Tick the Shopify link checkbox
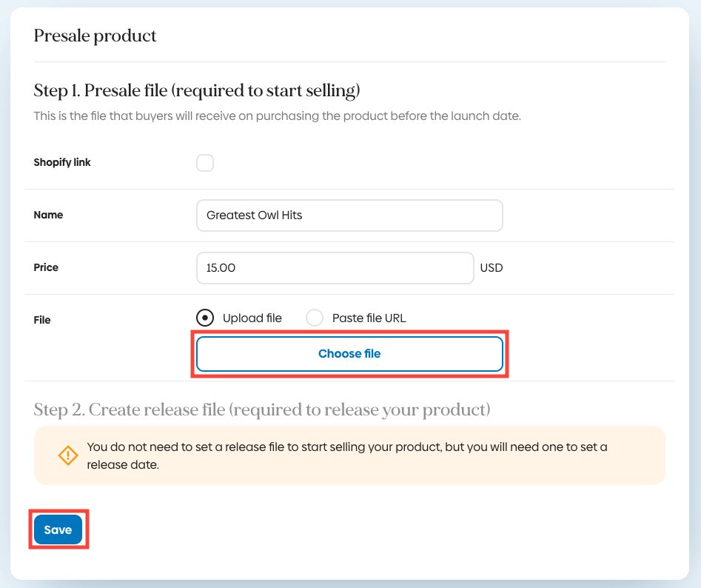This screenshot has height=588, width=701. tap(205, 163)
